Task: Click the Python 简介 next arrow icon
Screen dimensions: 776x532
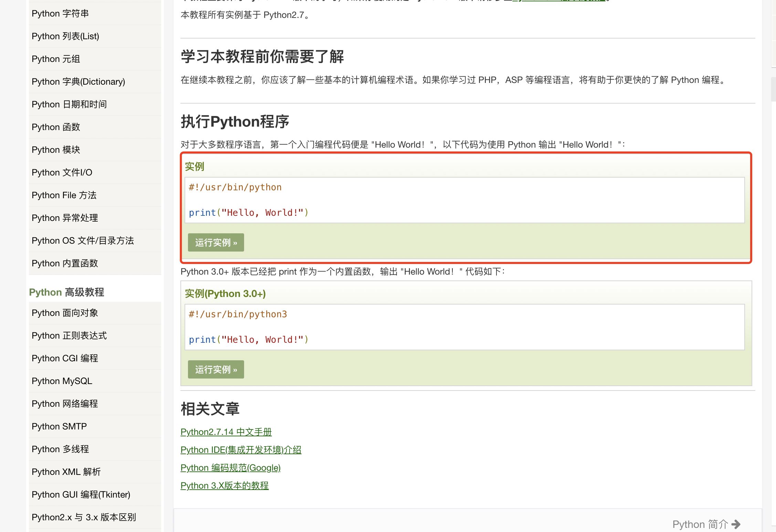Action: pyautogui.click(x=736, y=524)
